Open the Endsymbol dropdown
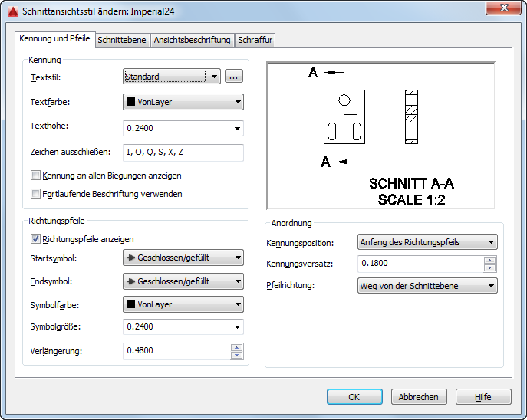This screenshot has width=527, height=420. 183,281
